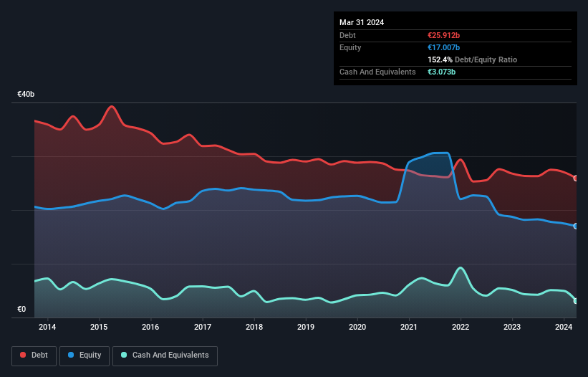The height and width of the screenshot is (377, 588).
Task: Click the €3.073b cash value
Action: (441, 72)
